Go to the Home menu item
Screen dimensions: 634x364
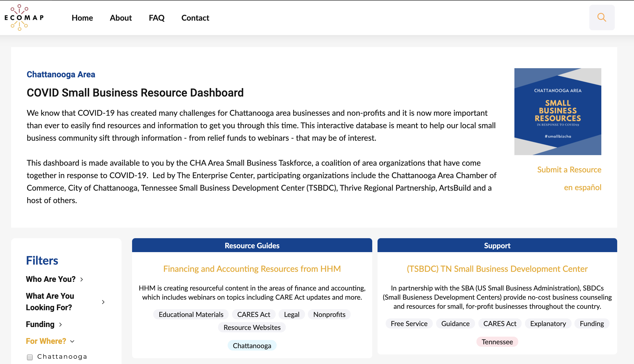pyautogui.click(x=82, y=18)
